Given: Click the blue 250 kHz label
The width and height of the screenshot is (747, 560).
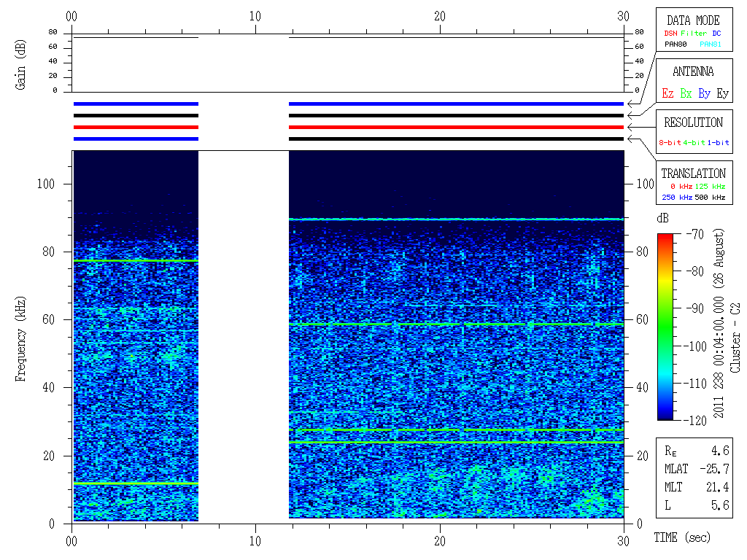Looking at the screenshot, I should click(677, 197).
